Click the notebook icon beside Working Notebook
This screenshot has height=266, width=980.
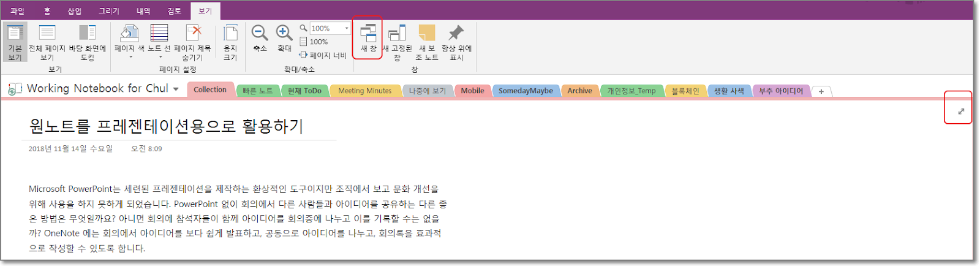click(15, 89)
